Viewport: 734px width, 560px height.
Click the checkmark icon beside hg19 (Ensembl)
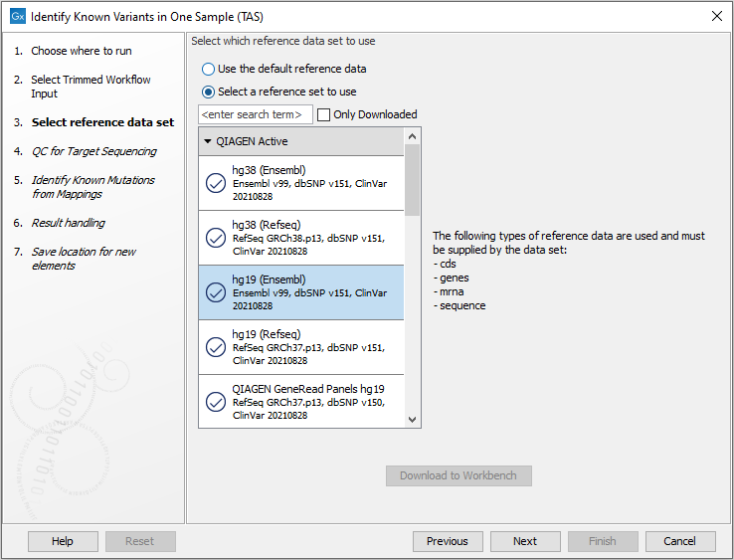click(x=215, y=292)
